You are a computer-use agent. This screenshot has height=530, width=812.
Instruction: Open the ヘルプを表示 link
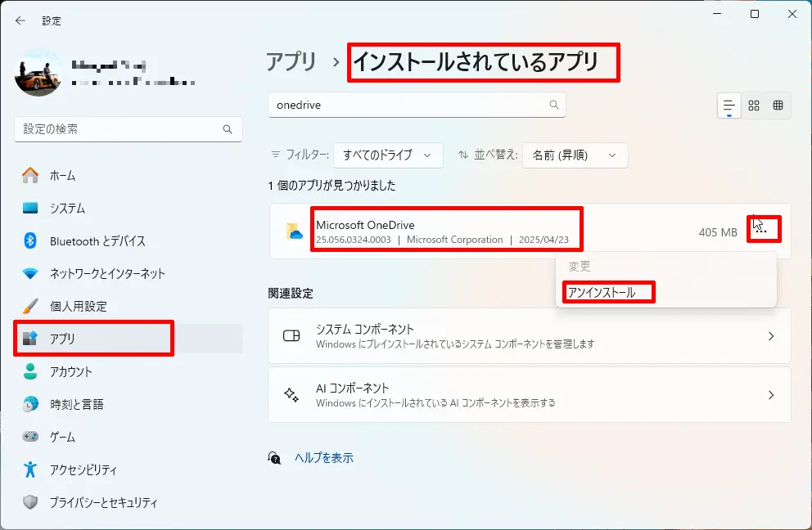(x=324, y=458)
